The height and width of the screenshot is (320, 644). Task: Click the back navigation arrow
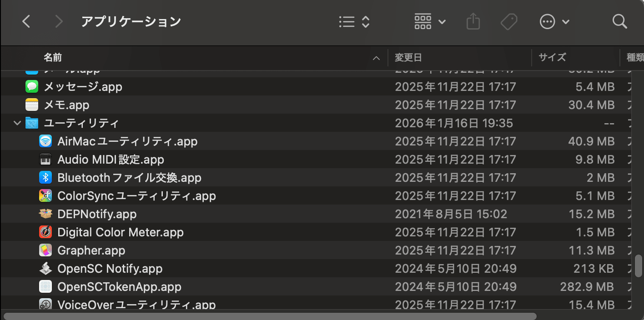point(26,21)
